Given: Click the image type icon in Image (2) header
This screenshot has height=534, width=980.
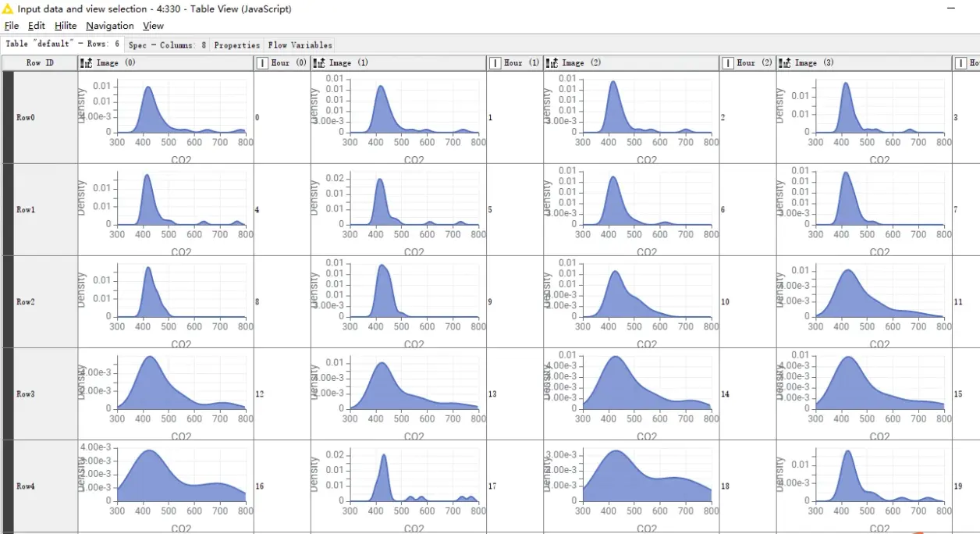Looking at the screenshot, I should point(552,62).
